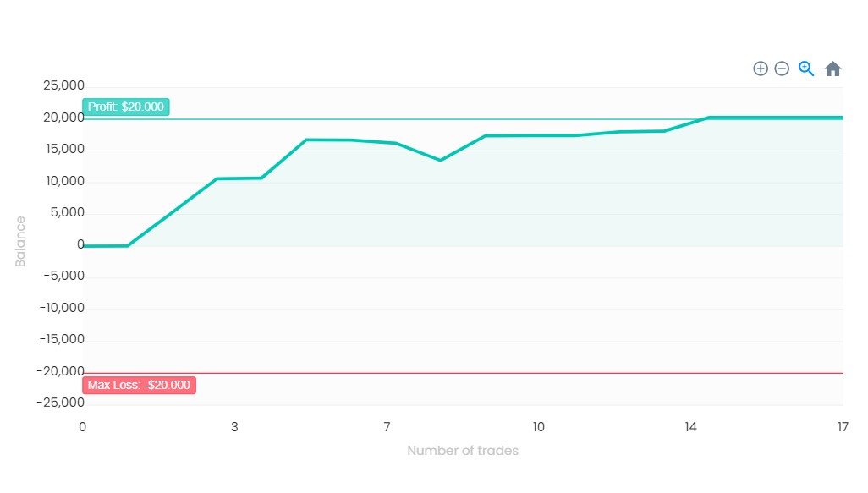Click the zoom in plus icon

pos(761,68)
